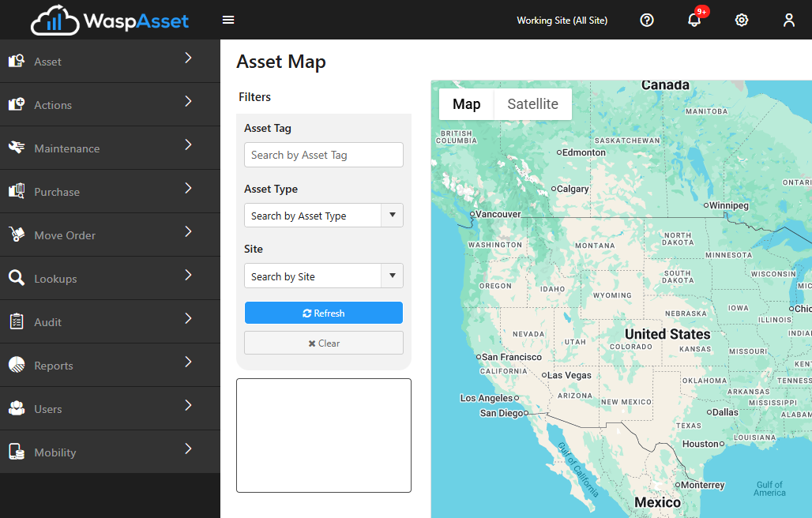Click the empty results box below filters
This screenshot has height=518, width=812.
pyautogui.click(x=324, y=435)
